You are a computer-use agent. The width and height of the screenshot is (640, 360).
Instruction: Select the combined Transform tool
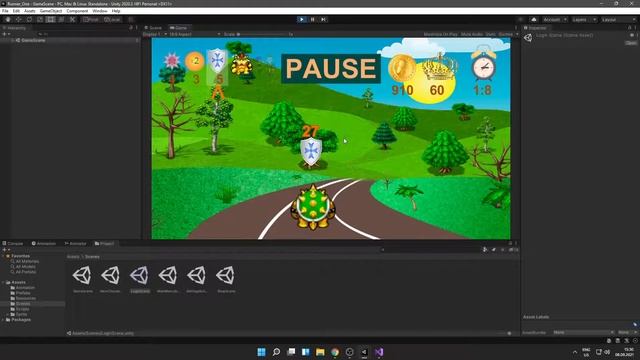pyautogui.click(x=61, y=20)
